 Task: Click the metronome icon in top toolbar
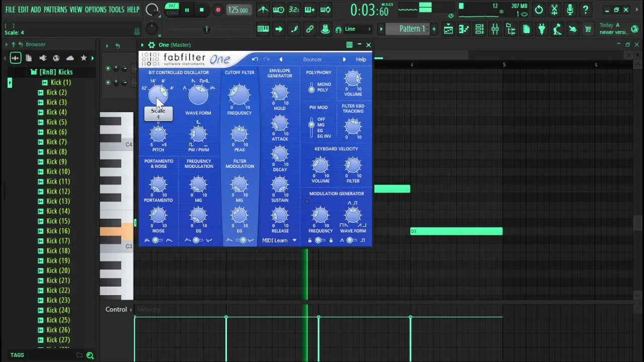(x=263, y=10)
